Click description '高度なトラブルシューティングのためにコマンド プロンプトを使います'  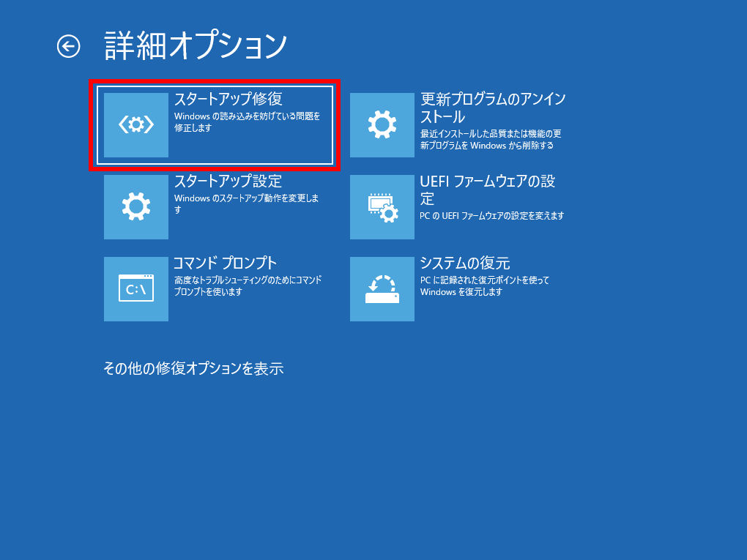click(x=248, y=285)
